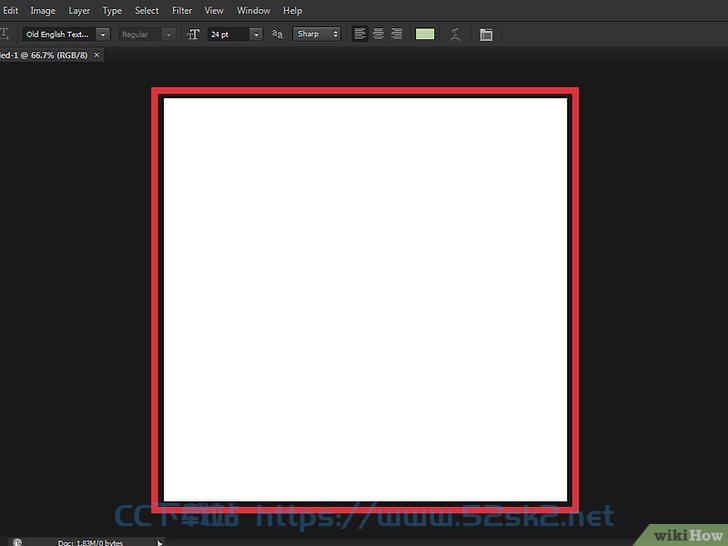
Task: Center align the text
Action: coord(378,34)
